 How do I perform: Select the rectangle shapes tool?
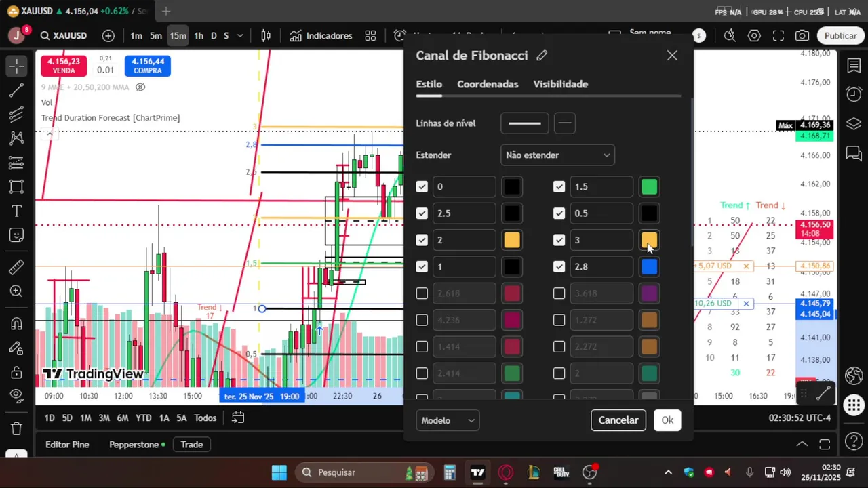click(x=16, y=187)
